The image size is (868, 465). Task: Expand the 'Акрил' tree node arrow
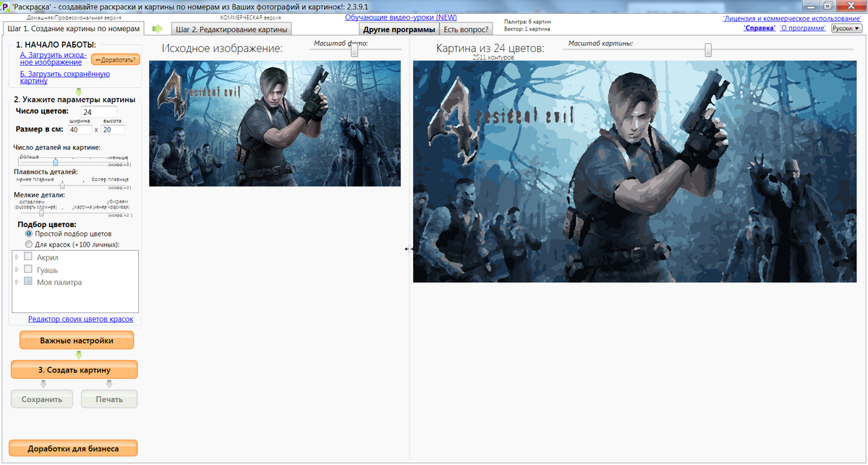[17, 257]
